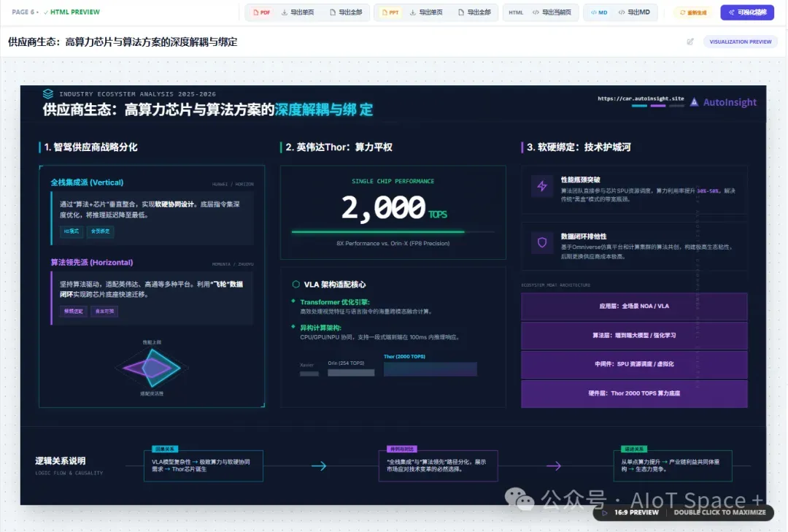The image size is (788, 532).
Task: Click the 导出MD button
Action: point(634,12)
